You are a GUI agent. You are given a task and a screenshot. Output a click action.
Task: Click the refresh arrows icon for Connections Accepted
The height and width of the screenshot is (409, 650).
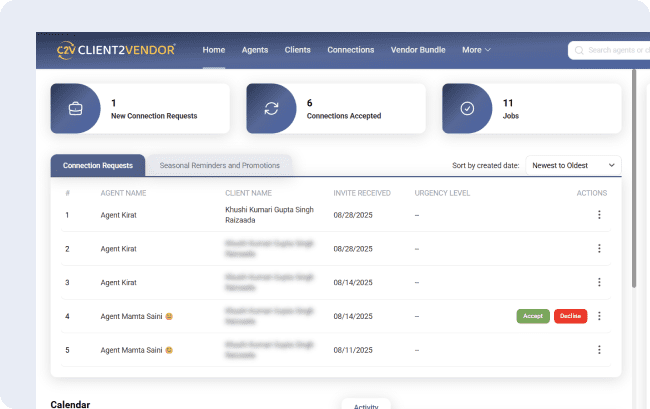271,108
